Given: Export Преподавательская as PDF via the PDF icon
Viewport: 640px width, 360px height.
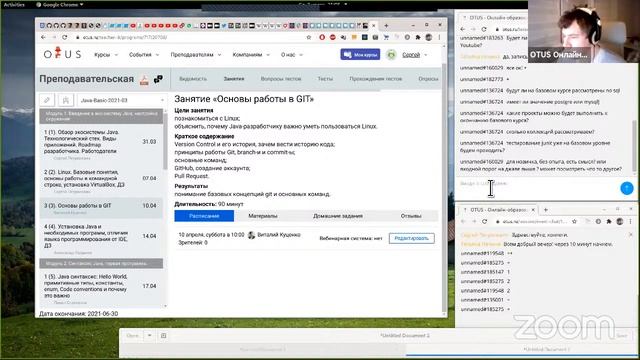Looking at the screenshot, I should [x=144, y=80].
